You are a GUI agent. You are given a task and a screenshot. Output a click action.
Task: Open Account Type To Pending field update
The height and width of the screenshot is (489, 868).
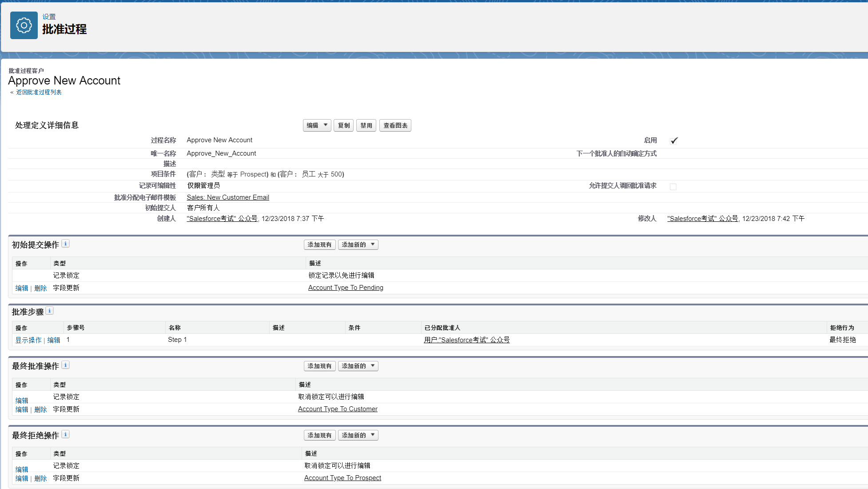tap(345, 288)
